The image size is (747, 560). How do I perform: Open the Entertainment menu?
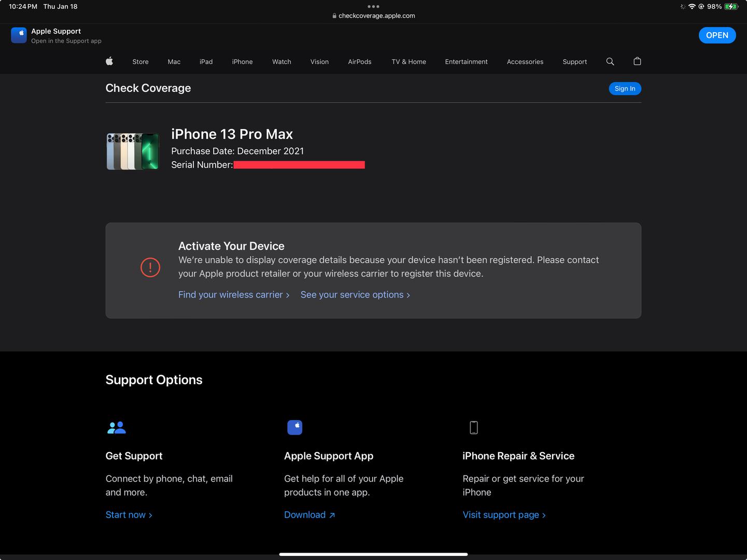point(467,62)
